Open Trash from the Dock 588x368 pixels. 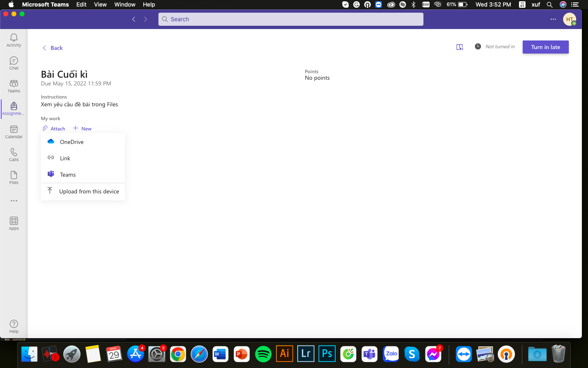click(558, 354)
